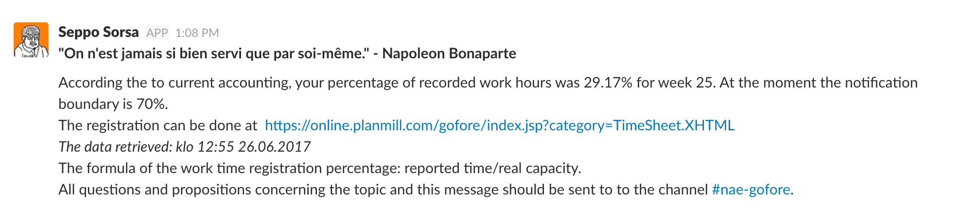Click 'The registration can be done at' text
The height and width of the screenshot is (211, 980).
[157, 125]
